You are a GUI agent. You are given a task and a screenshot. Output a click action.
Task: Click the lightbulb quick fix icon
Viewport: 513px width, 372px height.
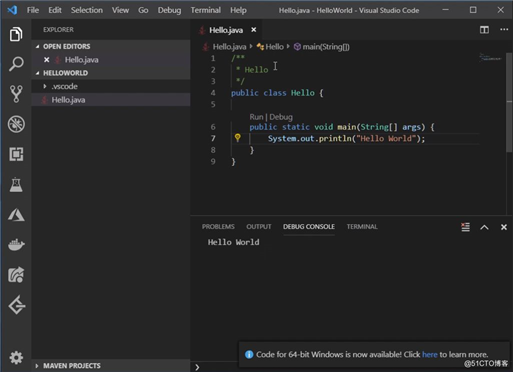click(237, 138)
